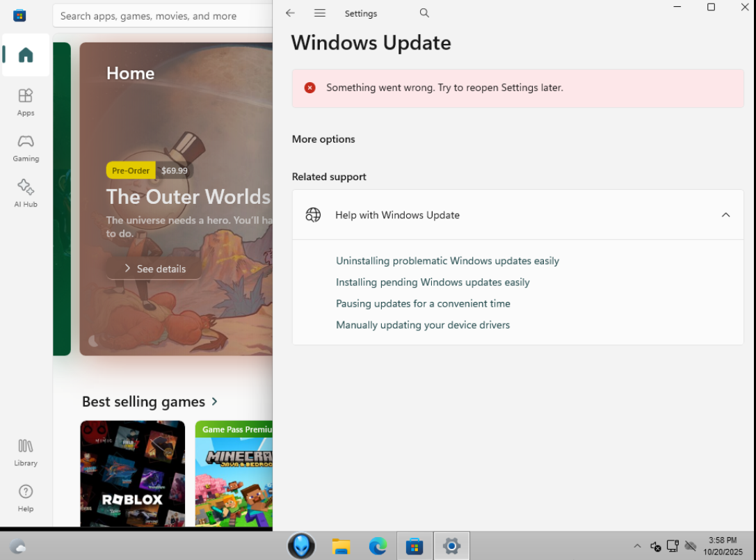Open Installing pending Windows updates easily link

[433, 282]
